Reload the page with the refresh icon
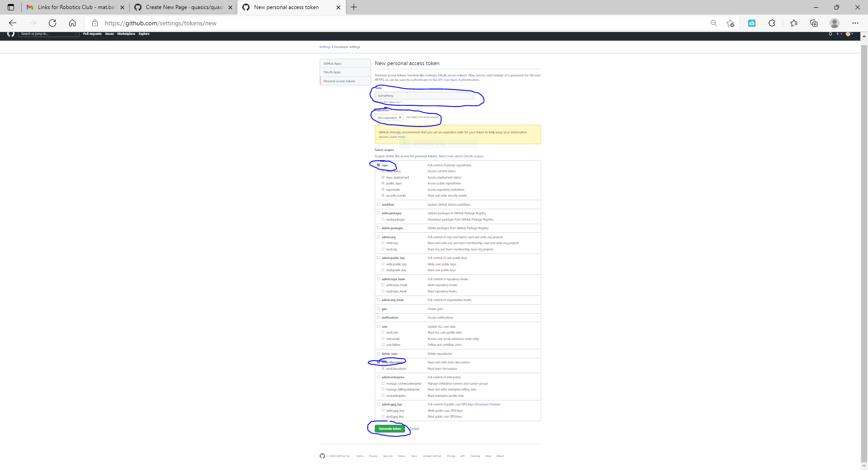 click(x=52, y=23)
